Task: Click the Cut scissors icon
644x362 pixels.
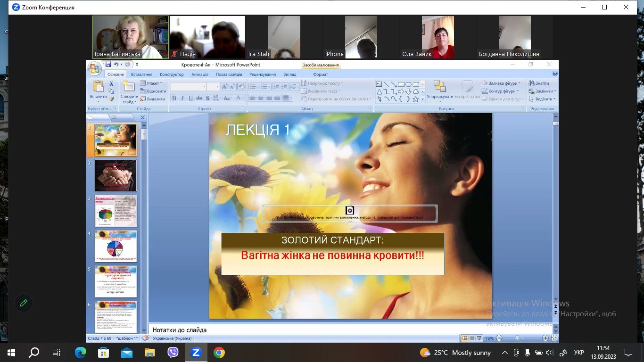Action: (x=112, y=83)
